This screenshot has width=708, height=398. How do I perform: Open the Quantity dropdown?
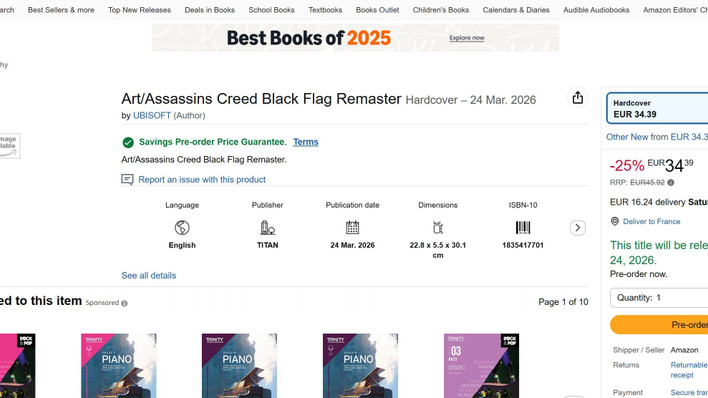click(659, 298)
